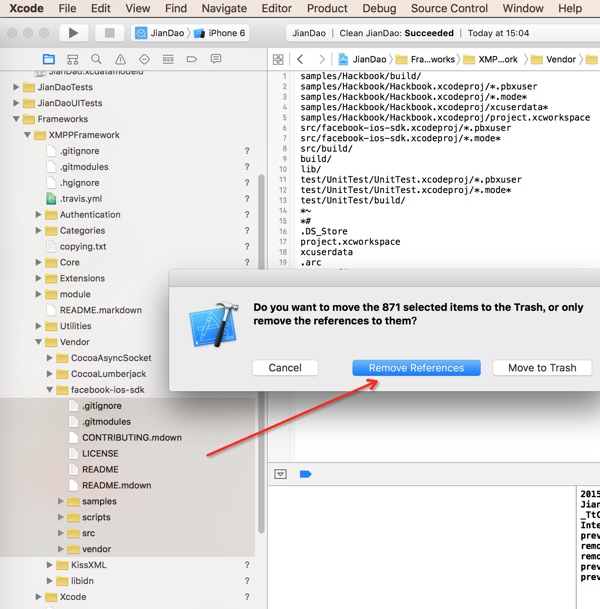
Task: Hide the debug area toggle icon
Action: click(280, 474)
